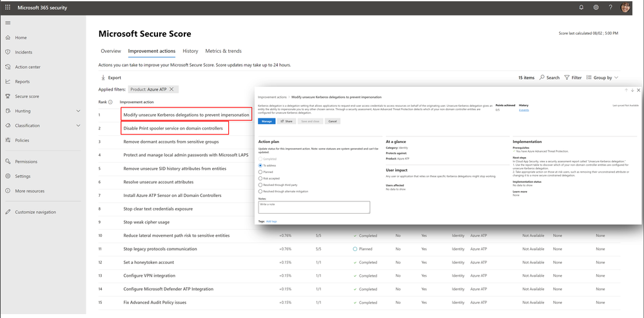Open Settings in sidebar navigation
This screenshot has width=644, height=318.
click(x=23, y=176)
